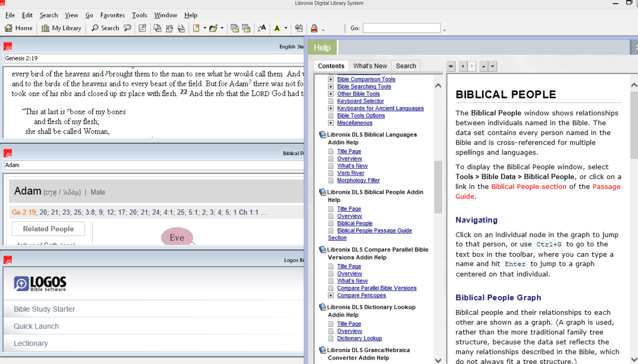Image resolution: width=638 pixels, height=364 pixels.
Task: Click the text size icon in toolbar
Action: tap(262, 28)
